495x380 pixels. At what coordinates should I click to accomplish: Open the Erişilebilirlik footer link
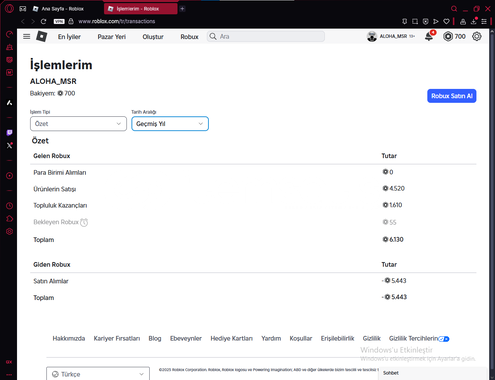(337, 339)
